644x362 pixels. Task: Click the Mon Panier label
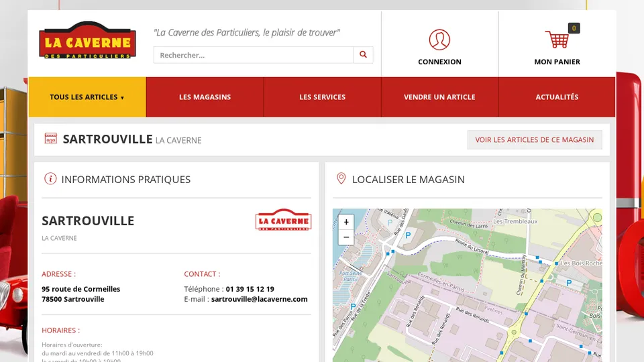click(x=557, y=62)
